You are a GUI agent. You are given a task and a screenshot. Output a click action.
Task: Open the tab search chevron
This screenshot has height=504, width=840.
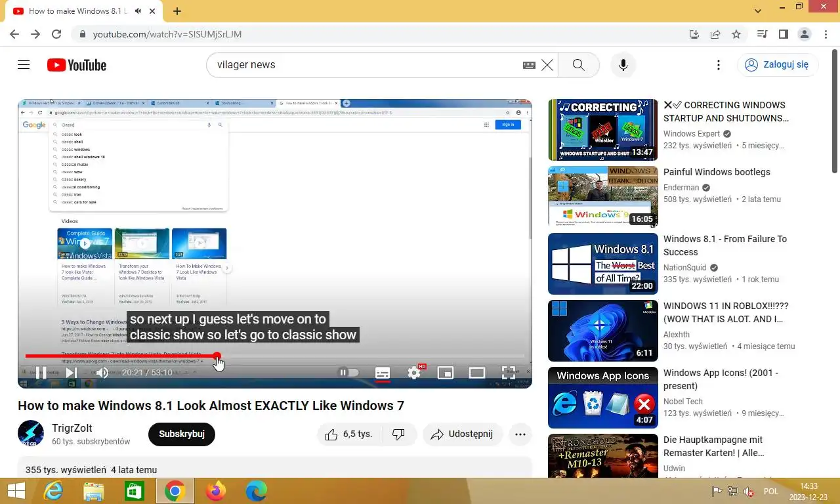pos(759,11)
